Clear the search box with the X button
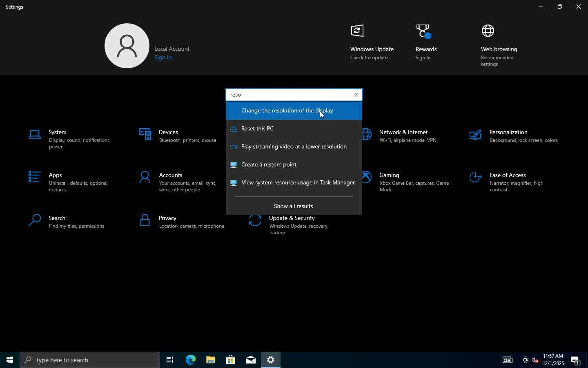The width and height of the screenshot is (588, 368). [356, 95]
